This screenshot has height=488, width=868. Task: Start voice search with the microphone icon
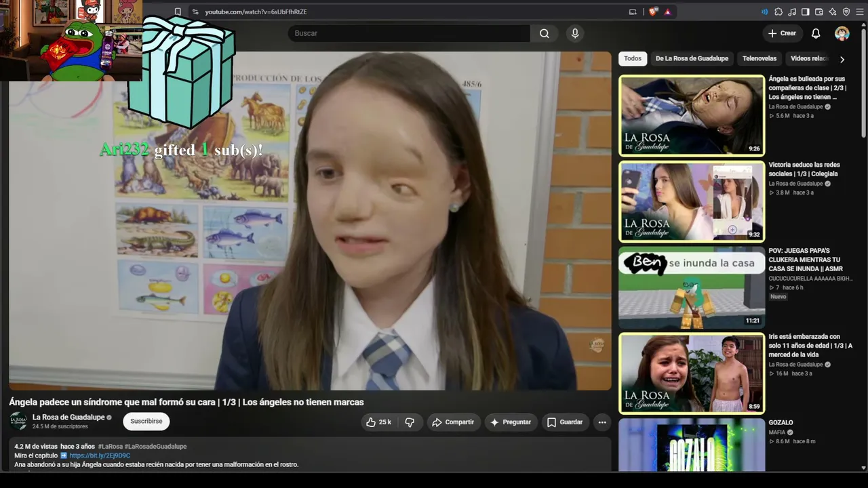[575, 33]
